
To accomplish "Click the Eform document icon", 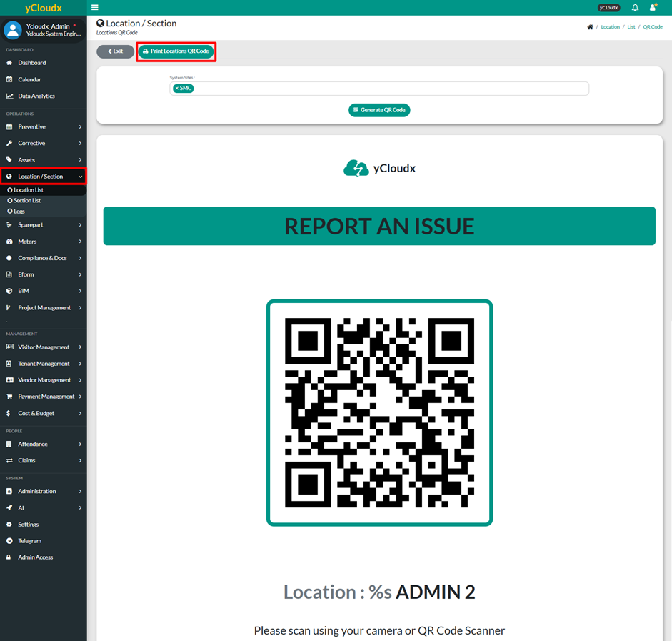I will pos(9,274).
